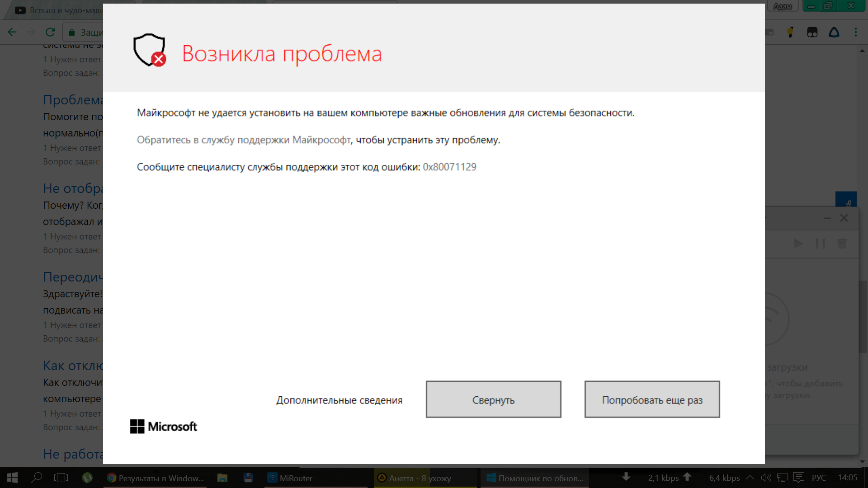Screen dimensions: 868x488
Task: Open the Дополнительные сведения link
Action: [x=339, y=400]
